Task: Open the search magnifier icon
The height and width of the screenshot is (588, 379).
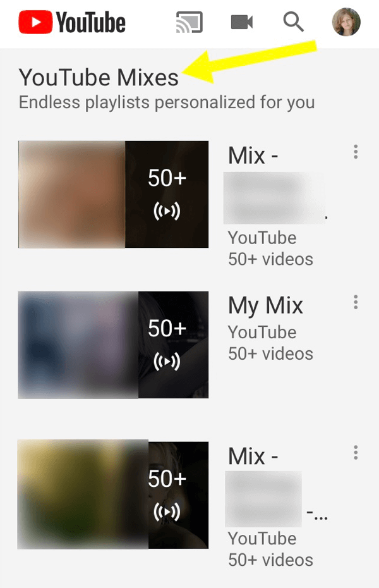Action: pyautogui.click(x=293, y=21)
